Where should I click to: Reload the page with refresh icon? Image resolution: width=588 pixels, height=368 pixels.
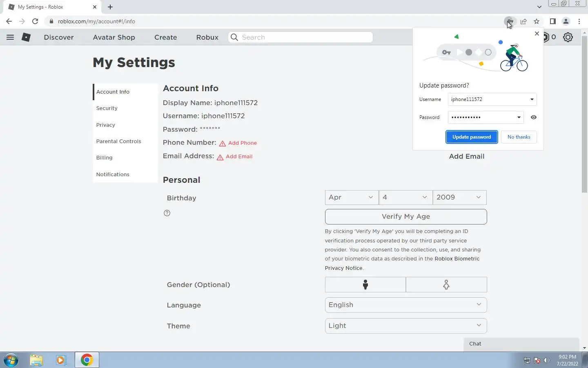tap(35, 21)
